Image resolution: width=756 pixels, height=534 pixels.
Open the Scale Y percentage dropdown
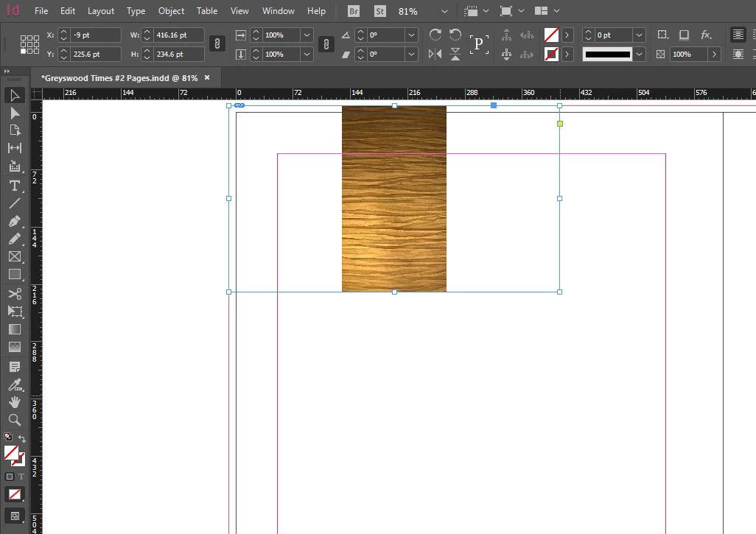307,54
